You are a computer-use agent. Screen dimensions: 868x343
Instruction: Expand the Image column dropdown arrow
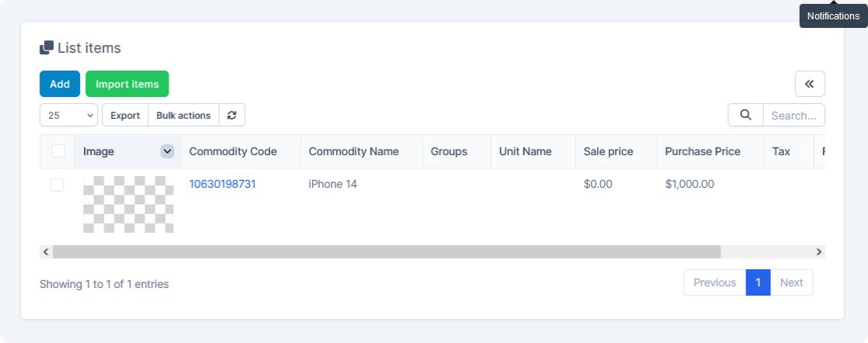click(x=167, y=151)
